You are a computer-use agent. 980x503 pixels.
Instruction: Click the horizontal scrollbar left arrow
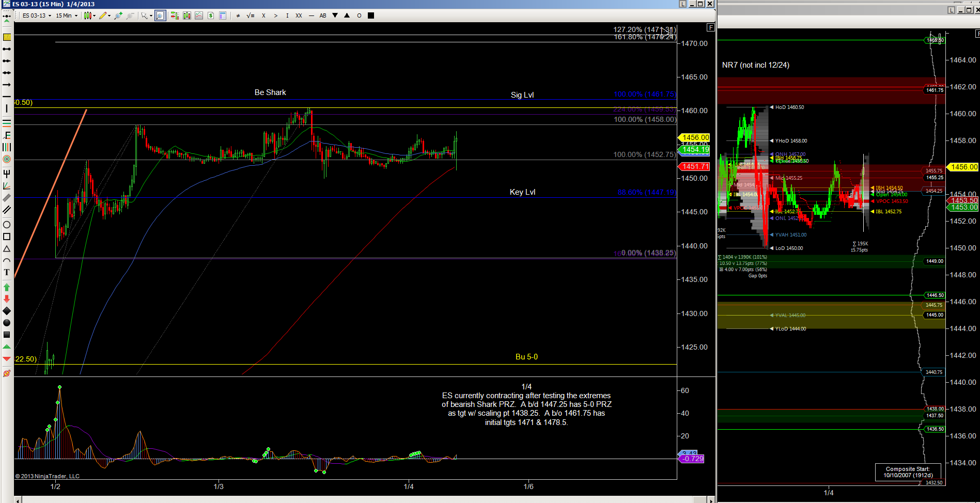(18, 500)
